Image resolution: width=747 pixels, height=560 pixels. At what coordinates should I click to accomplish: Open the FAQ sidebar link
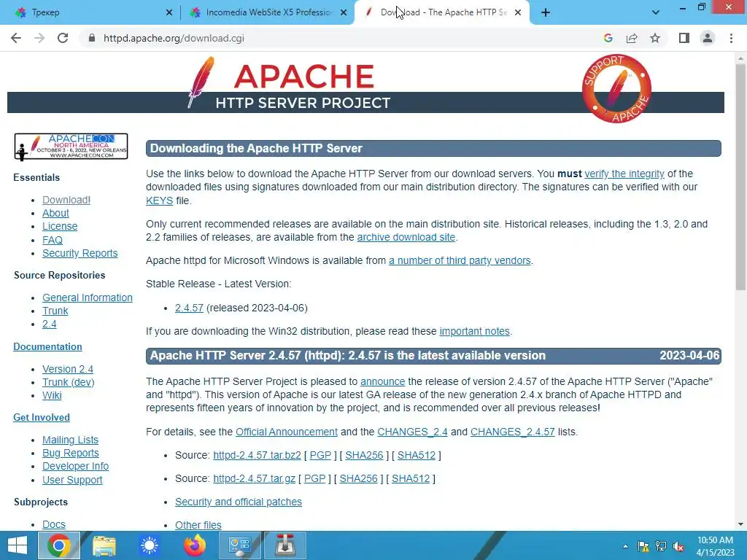pyautogui.click(x=53, y=240)
